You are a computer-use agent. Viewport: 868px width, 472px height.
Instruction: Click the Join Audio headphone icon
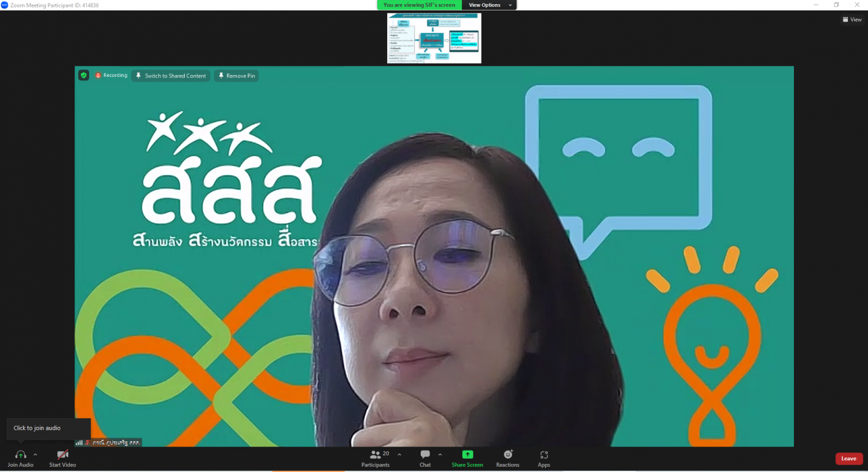20,455
